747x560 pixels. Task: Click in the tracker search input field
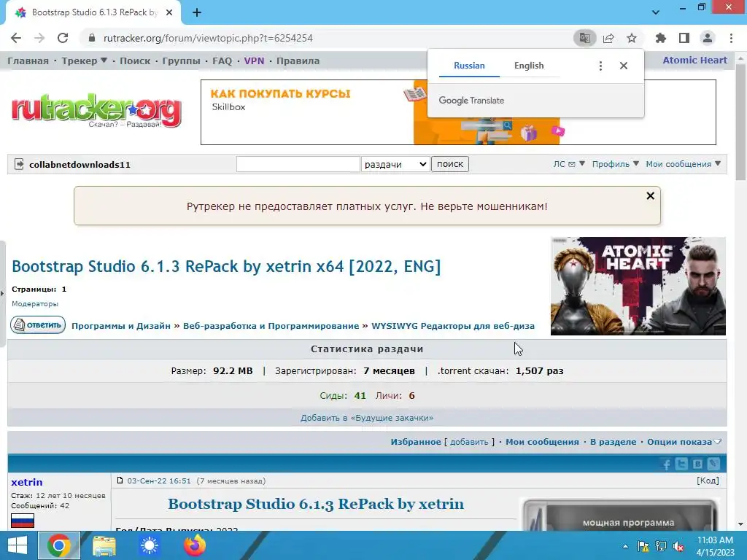coord(298,164)
